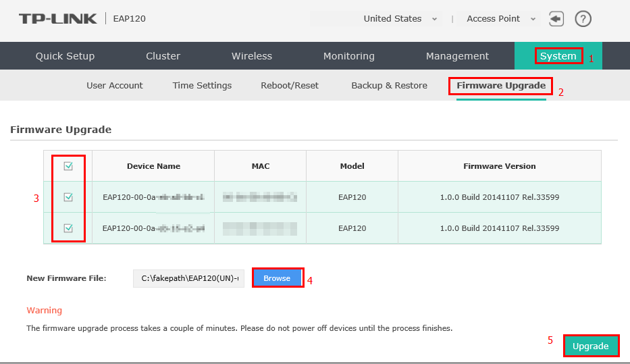
Task: Click the New Firmware File path field
Action: coord(189,278)
